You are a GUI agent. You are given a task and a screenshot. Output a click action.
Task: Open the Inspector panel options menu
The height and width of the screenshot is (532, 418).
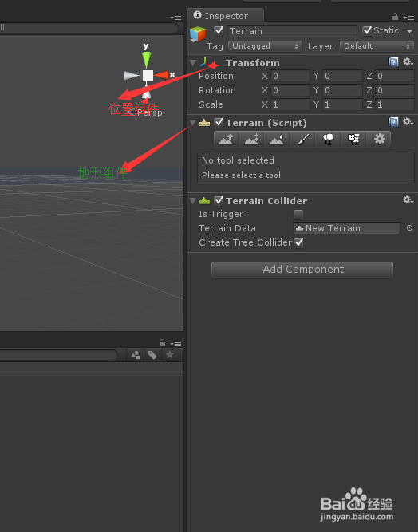[x=408, y=18]
